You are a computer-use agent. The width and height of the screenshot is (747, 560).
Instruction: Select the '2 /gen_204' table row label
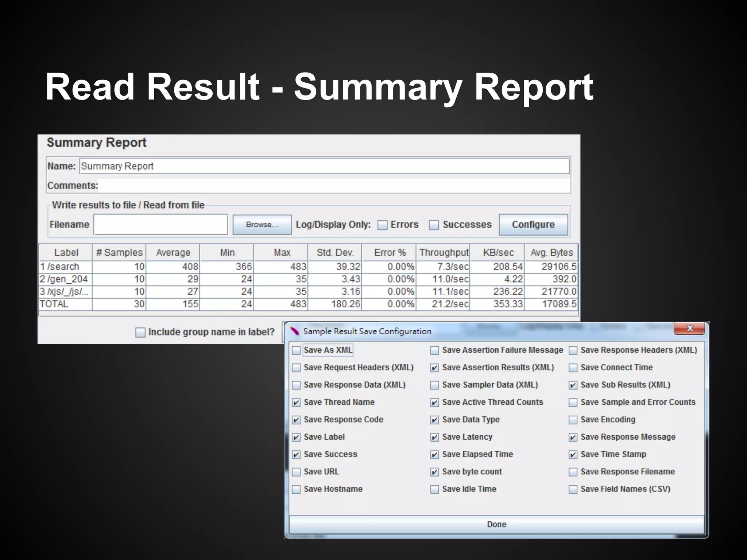click(x=66, y=279)
